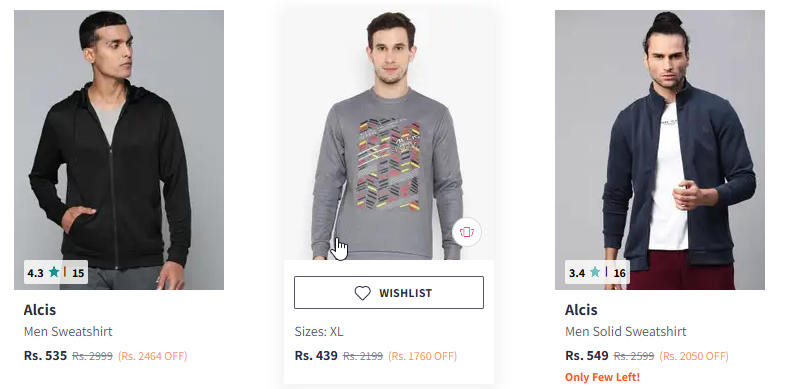Open the black hooded sweatshirt product image

[x=119, y=150]
